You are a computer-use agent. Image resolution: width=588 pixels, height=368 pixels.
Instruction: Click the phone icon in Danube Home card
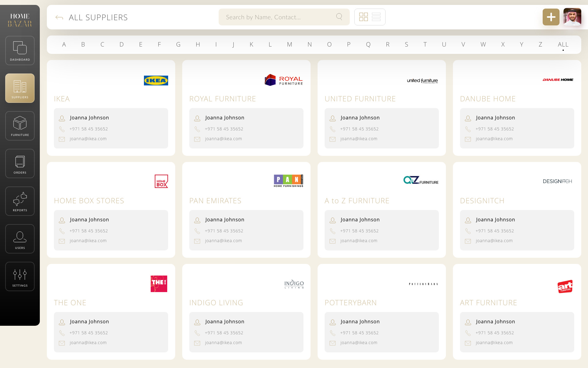pyautogui.click(x=468, y=129)
